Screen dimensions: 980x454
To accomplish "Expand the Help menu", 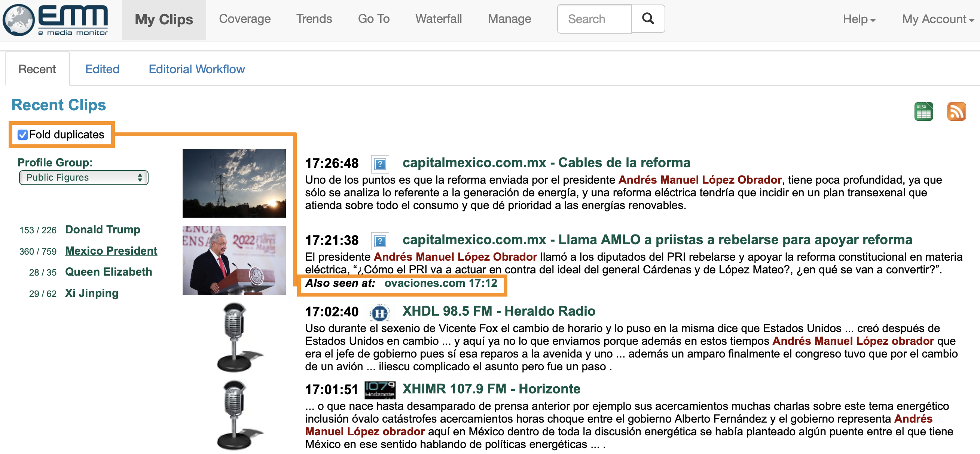I will tap(859, 19).
